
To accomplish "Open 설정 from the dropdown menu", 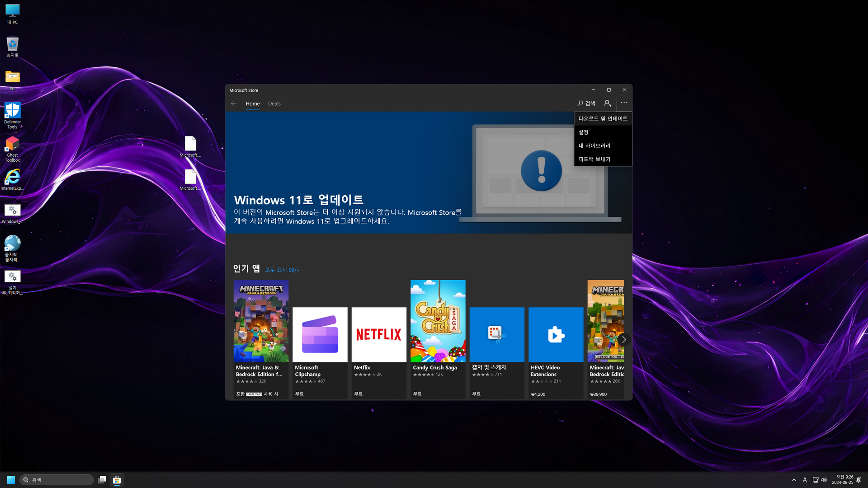I will pyautogui.click(x=584, y=132).
